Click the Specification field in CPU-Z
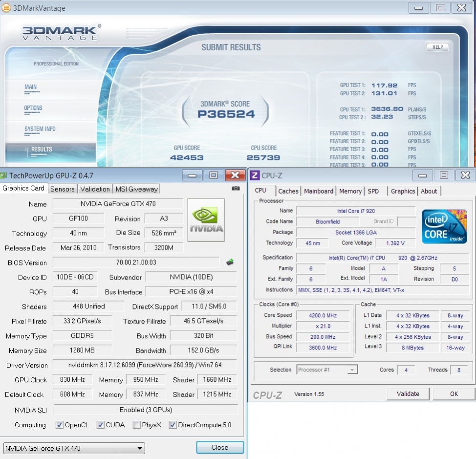 pos(383,258)
